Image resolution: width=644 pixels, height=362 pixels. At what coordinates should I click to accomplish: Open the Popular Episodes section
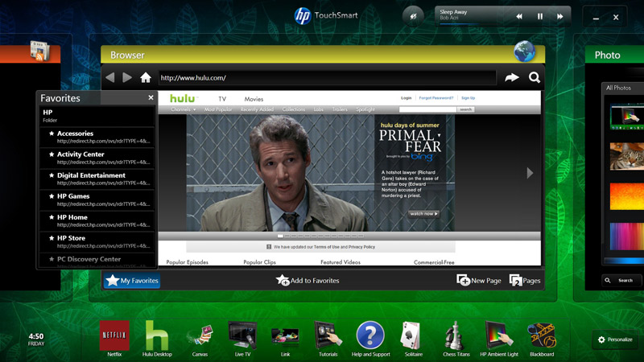(188, 262)
